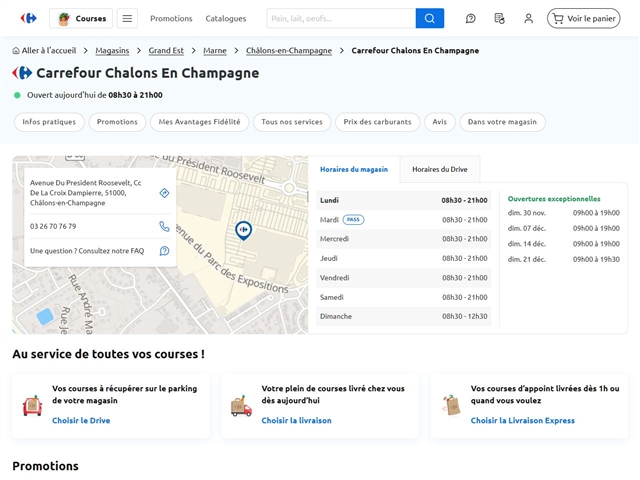
Task: Click the dim. 30 nov. opening row
Action: pos(564,213)
